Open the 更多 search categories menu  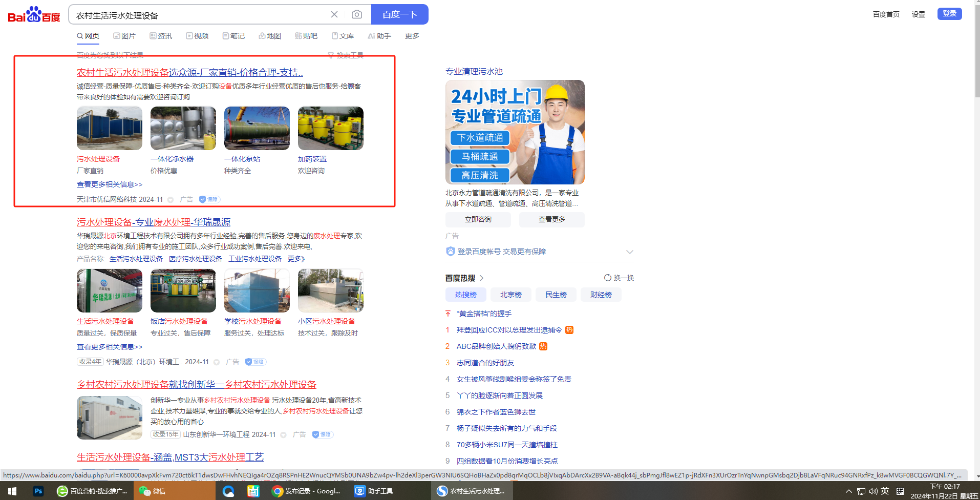[412, 36]
